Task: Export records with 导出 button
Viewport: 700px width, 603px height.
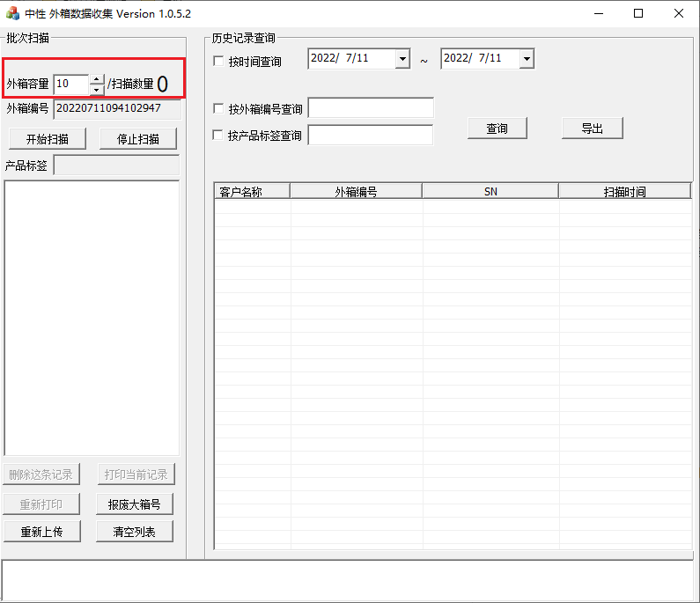Action: coord(592,129)
